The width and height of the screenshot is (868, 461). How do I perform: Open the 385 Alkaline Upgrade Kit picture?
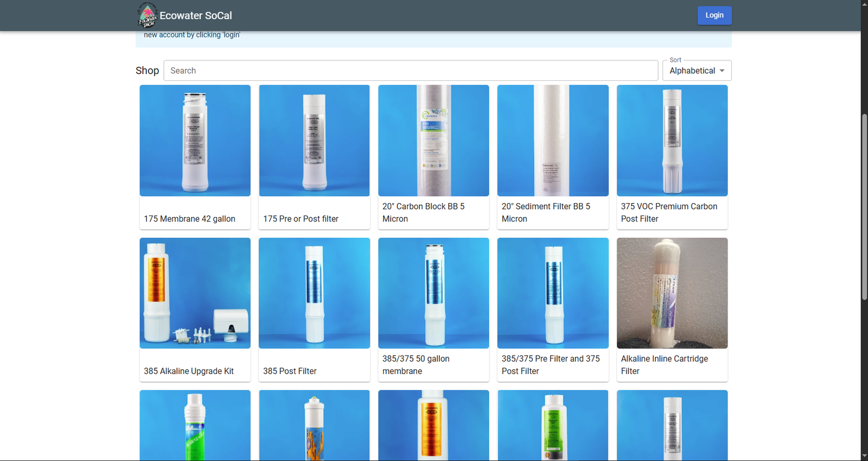click(195, 293)
